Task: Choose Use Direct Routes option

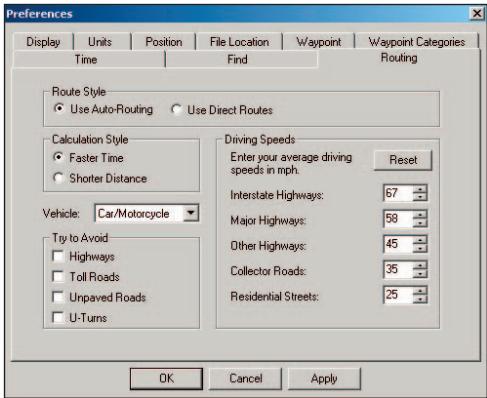Action: [x=176, y=109]
